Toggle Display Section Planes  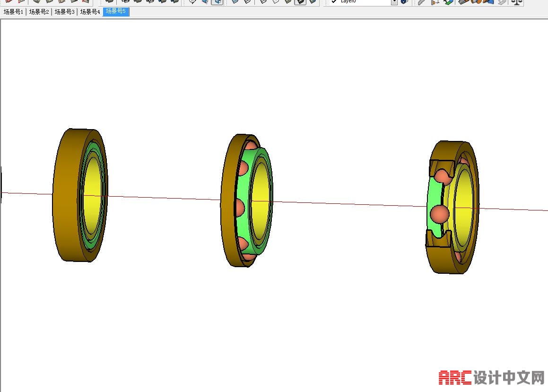tap(205, 1)
